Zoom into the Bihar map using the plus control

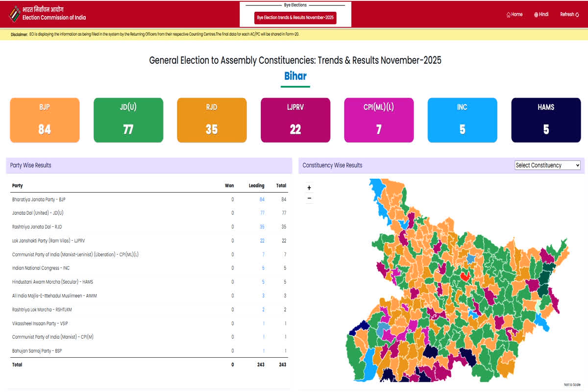tap(309, 188)
